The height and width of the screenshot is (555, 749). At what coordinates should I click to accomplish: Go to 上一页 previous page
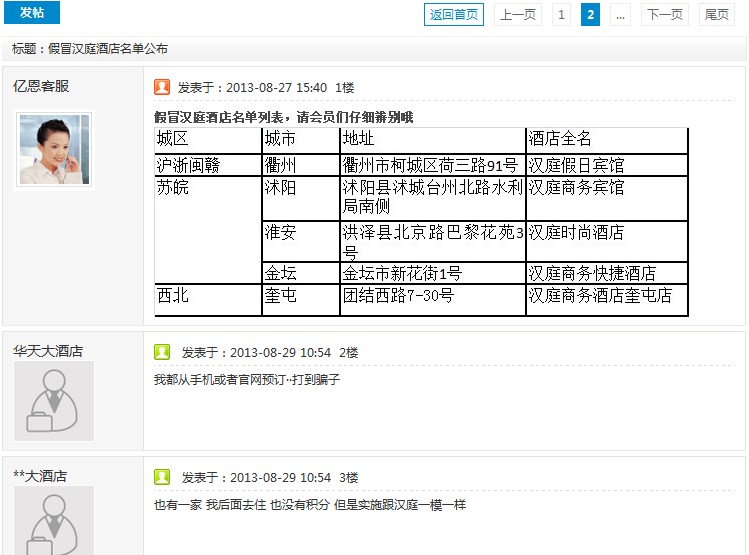pos(517,14)
